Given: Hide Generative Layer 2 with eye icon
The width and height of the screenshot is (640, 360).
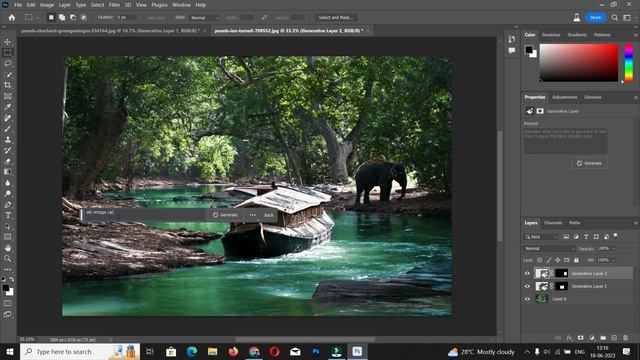Looking at the screenshot, I should pyautogui.click(x=527, y=273).
